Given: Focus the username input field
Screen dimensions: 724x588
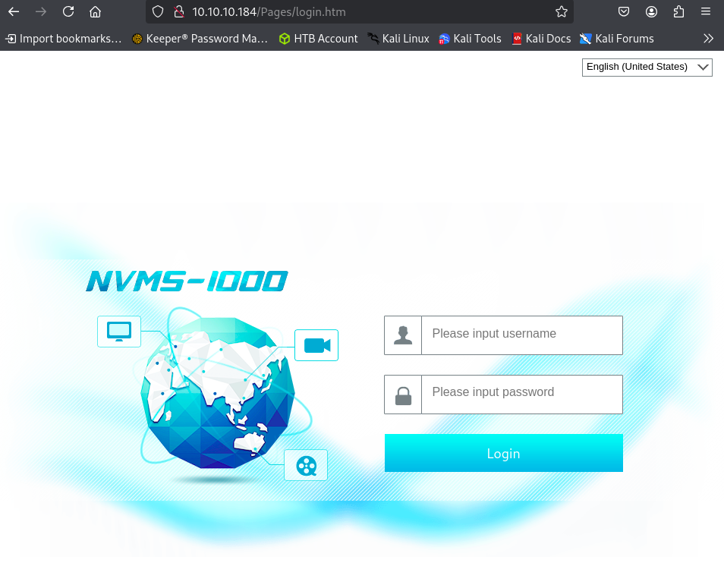Looking at the screenshot, I should point(521,335).
